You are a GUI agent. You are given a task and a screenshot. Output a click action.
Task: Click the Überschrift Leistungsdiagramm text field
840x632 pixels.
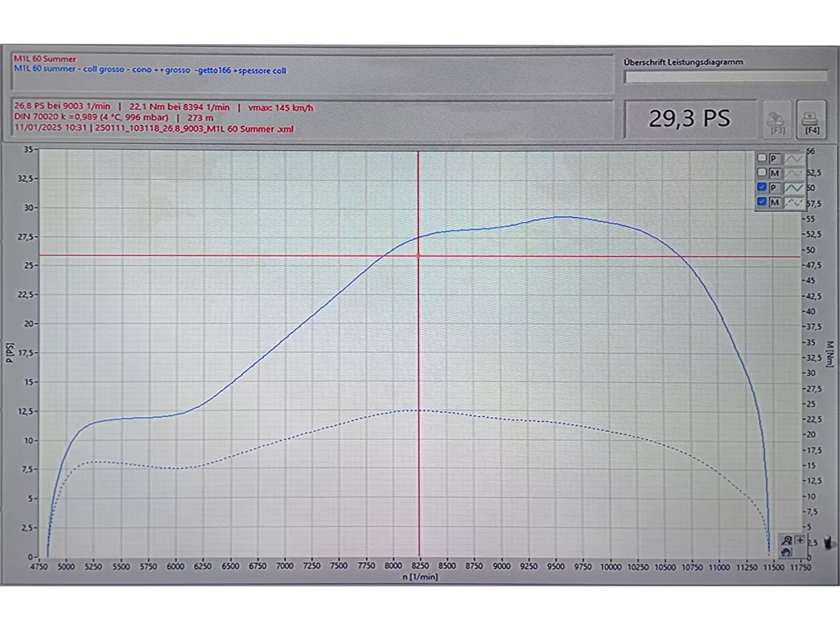pyautogui.click(x=725, y=77)
